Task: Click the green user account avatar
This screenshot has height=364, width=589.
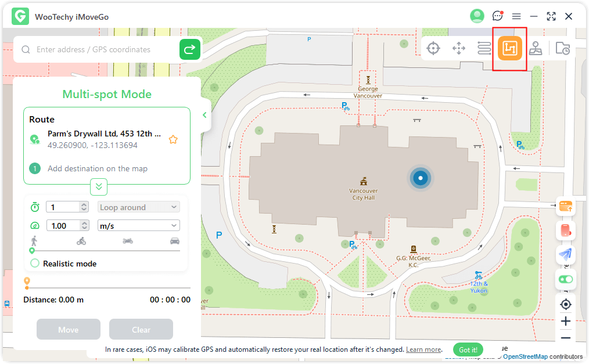Action: click(477, 16)
